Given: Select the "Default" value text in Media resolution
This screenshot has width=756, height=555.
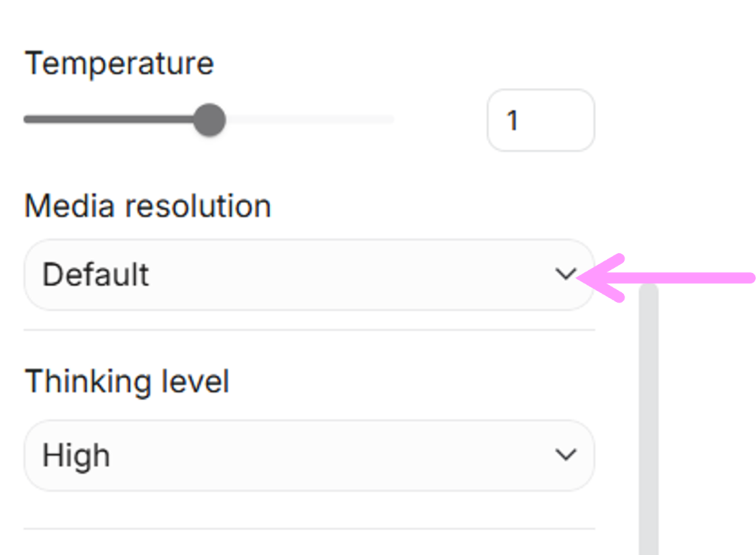Looking at the screenshot, I should click(96, 275).
